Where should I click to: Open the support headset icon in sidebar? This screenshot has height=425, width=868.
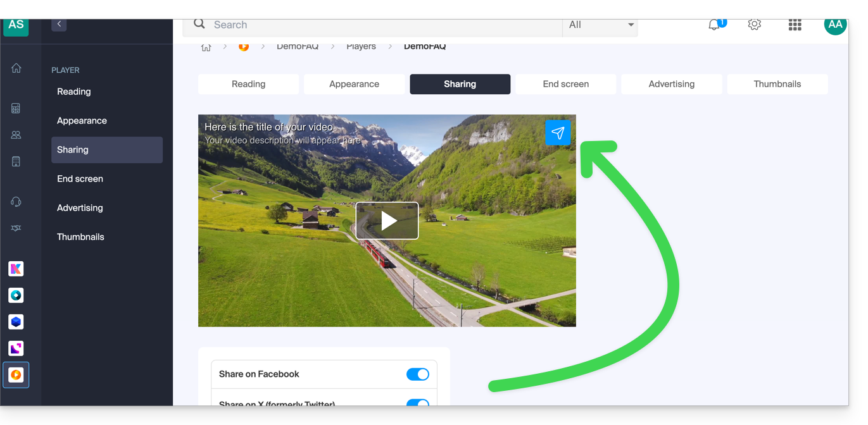(x=16, y=202)
